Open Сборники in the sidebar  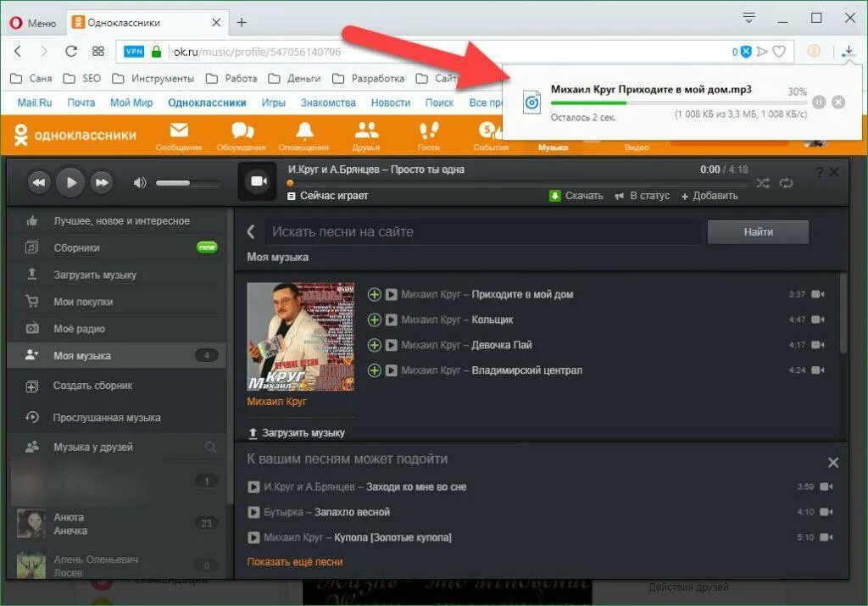tap(117, 248)
